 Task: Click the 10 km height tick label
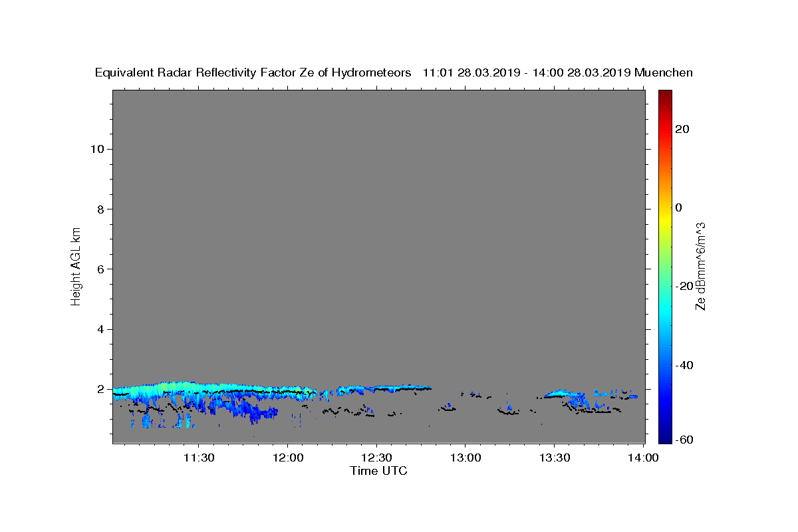(97, 149)
